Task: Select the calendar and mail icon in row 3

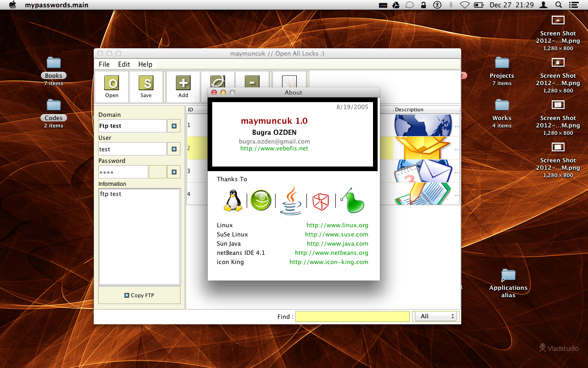Action: [423, 171]
